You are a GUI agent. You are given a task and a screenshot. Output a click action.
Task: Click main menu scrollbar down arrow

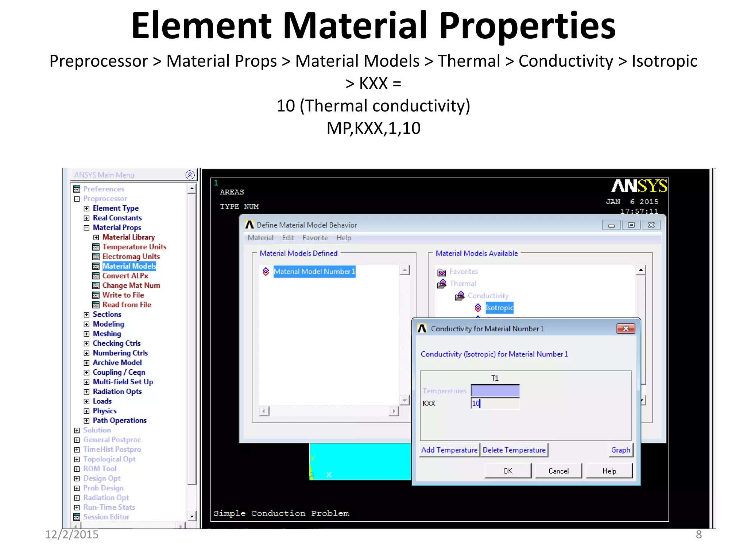coord(192,516)
